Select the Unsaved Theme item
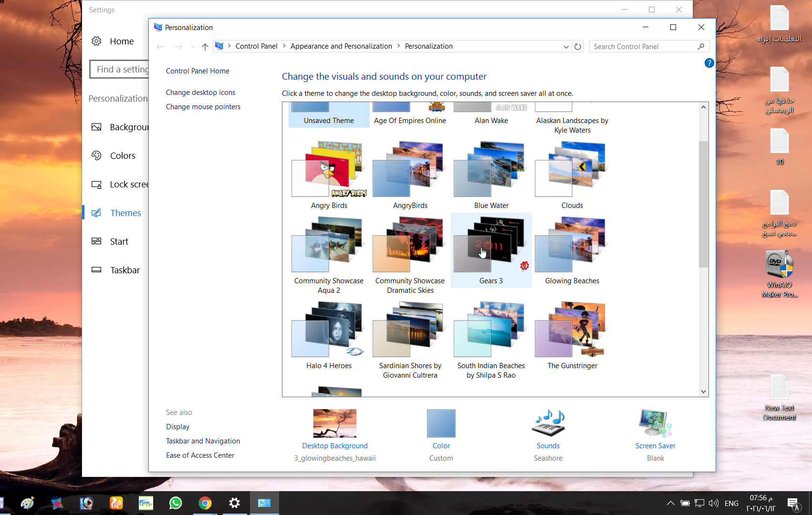 pyautogui.click(x=329, y=114)
